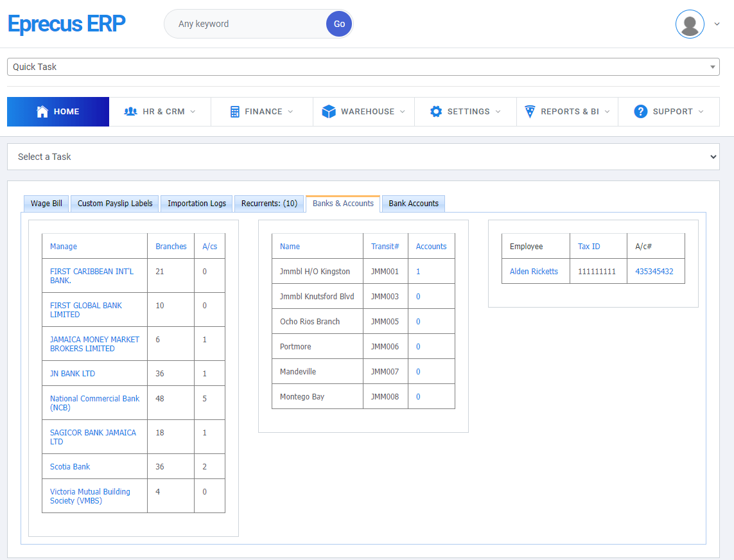
Task: Open Victoria Mutual Building Society (VMBS) link
Action: coord(90,496)
